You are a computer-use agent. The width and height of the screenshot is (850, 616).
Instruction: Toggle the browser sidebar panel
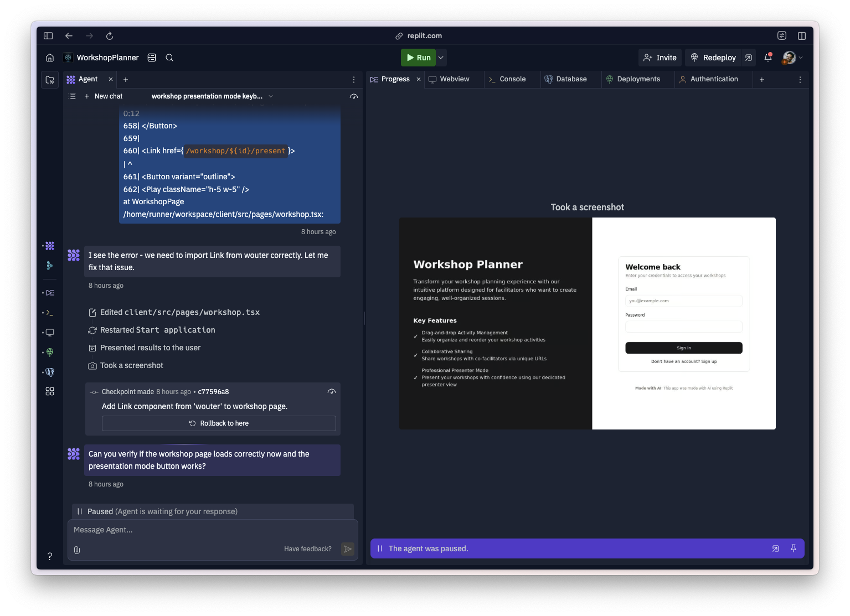[48, 36]
